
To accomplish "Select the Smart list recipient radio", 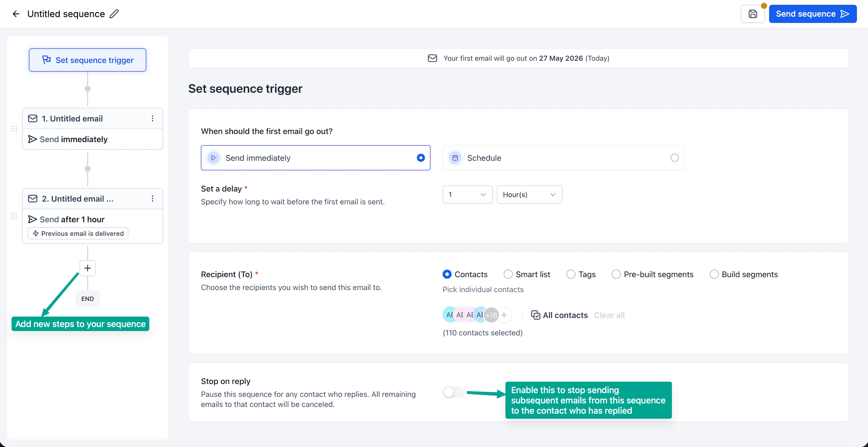I will click(x=508, y=274).
